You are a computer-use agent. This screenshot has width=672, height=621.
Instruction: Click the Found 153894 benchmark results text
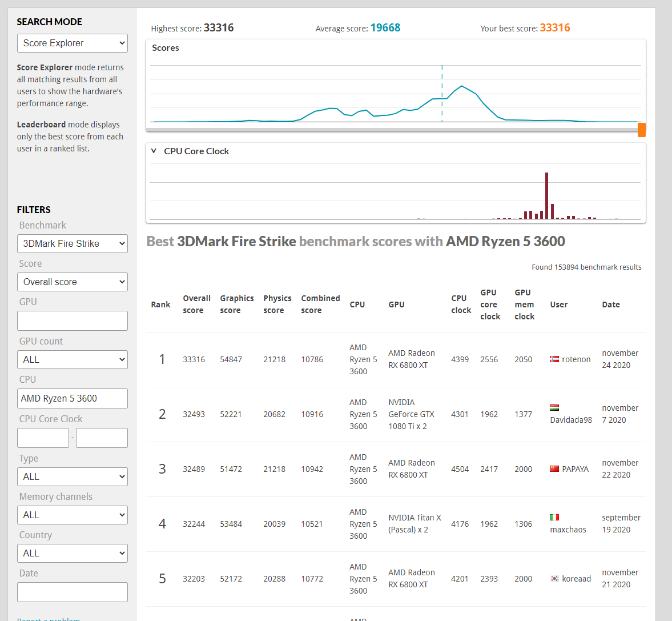[587, 267]
